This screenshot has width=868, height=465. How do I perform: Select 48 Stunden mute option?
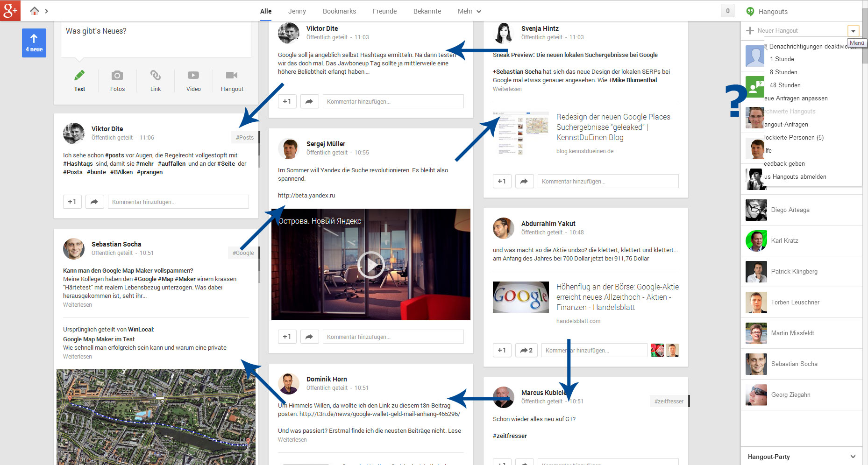(785, 85)
